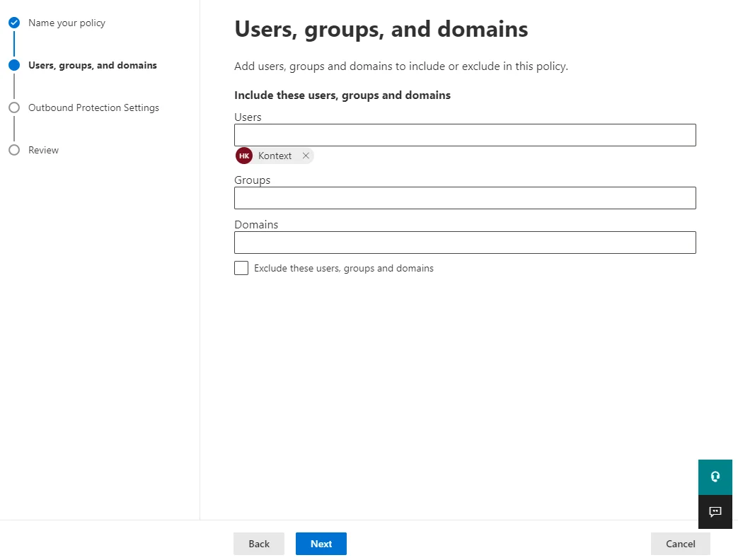Enable the exclude users, groups and domains checkbox

pos(241,268)
